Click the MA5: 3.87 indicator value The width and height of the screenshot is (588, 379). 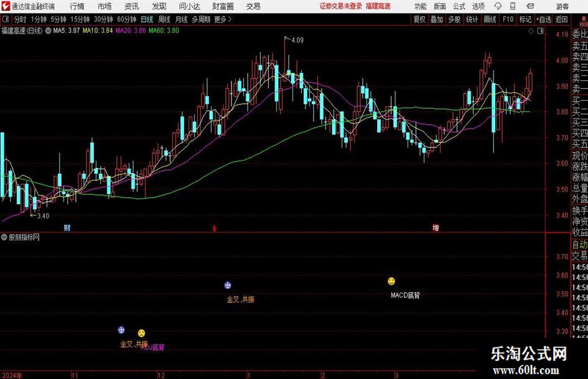[67, 30]
